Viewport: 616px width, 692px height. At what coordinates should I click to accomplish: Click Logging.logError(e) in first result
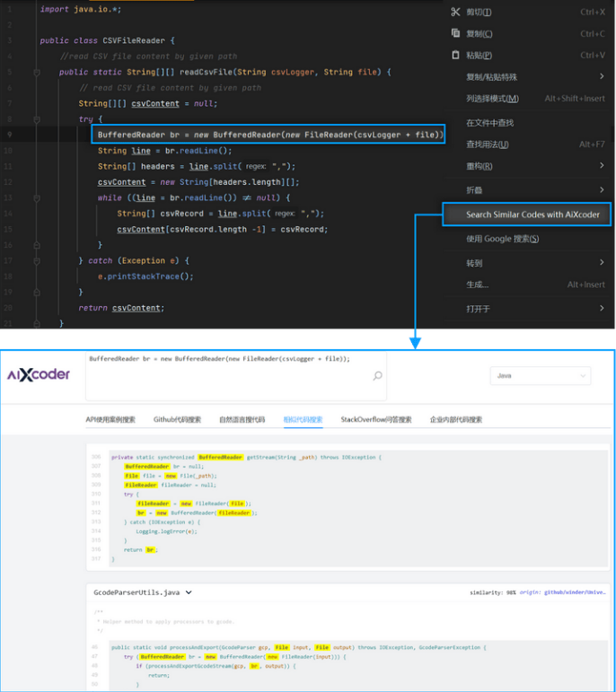coord(166,531)
